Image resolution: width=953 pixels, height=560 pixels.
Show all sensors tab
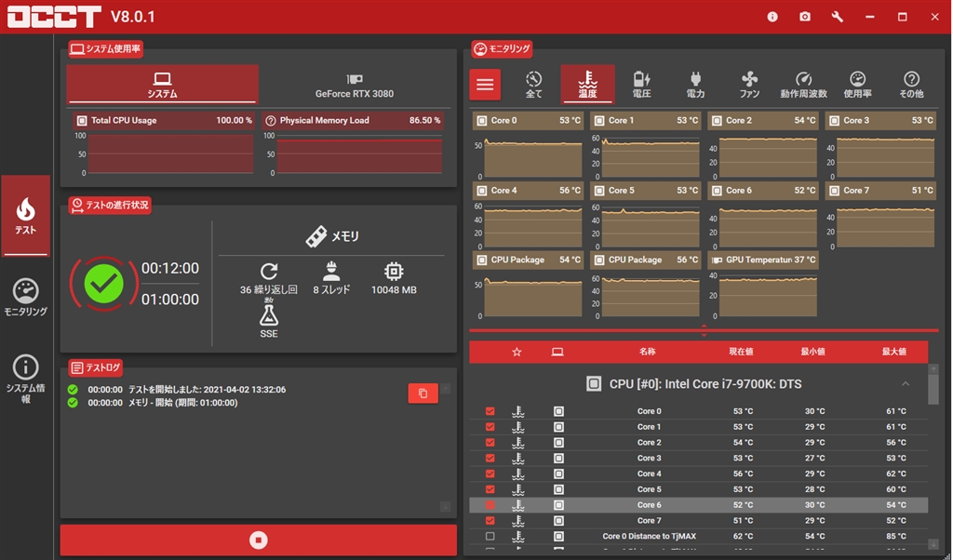point(533,85)
